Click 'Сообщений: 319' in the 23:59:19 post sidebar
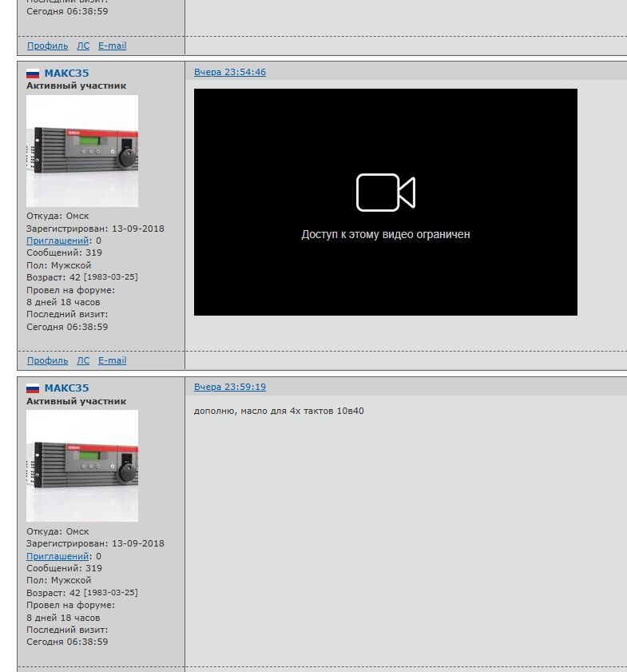627x672 pixels. tap(64, 568)
